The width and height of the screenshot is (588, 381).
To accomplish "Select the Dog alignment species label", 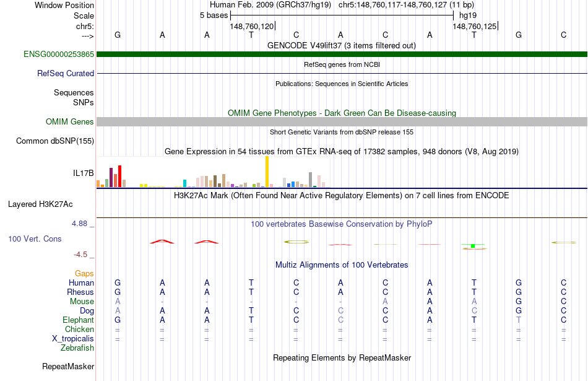I will [x=87, y=311].
